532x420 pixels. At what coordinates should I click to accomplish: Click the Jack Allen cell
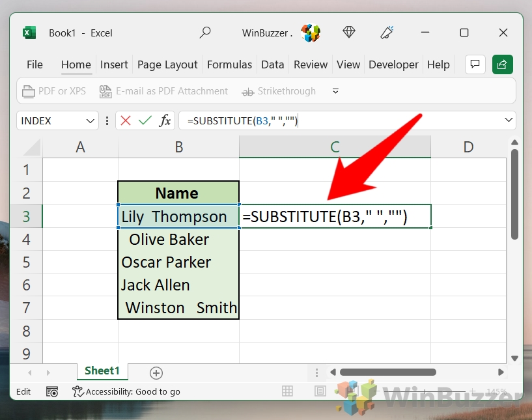coord(178,285)
